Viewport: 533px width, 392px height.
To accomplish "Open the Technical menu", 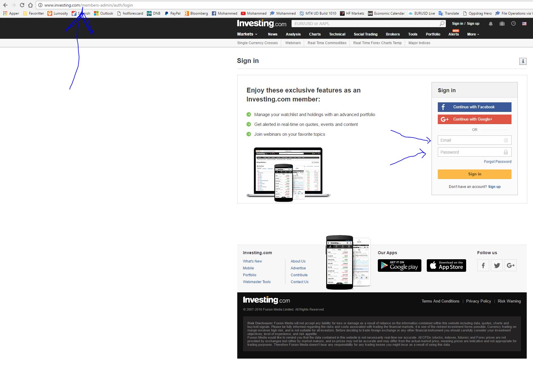I will [337, 34].
